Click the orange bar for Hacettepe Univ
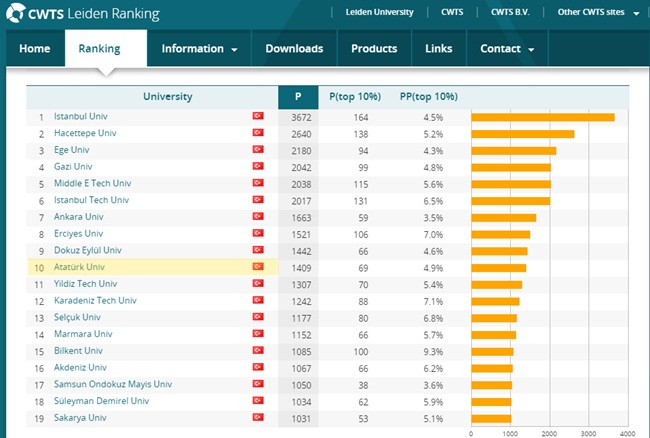This screenshot has height=438, width=650. click(523, 134)
